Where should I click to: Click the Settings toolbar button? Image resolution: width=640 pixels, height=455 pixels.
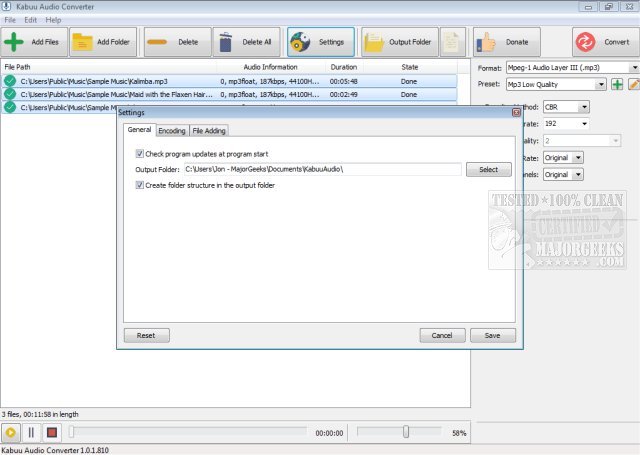click(x=321, y=42)
